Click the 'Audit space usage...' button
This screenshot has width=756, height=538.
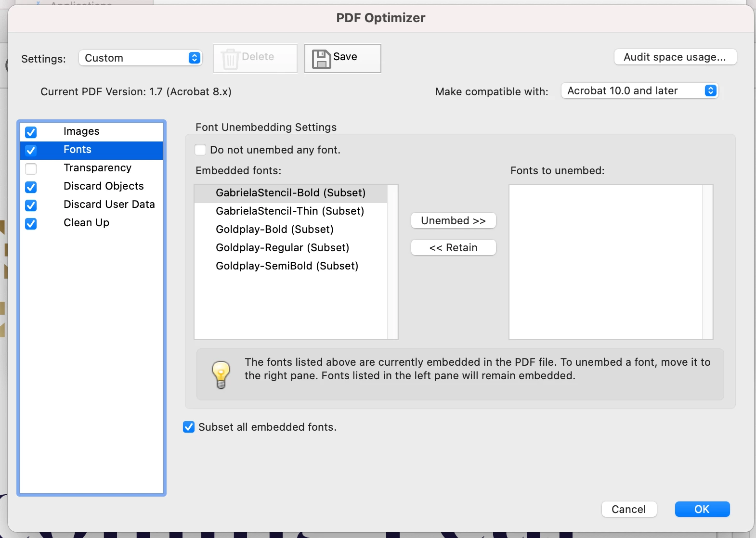[675, 57]
